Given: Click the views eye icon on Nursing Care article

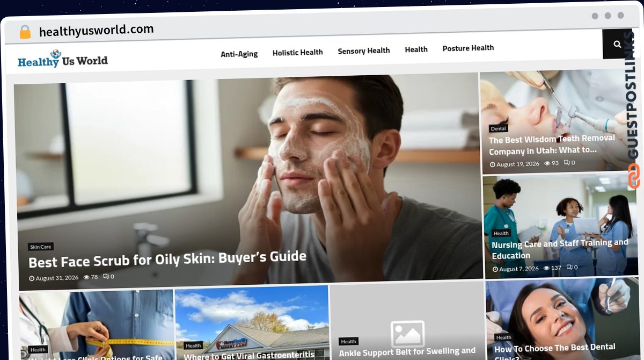Looking at the screenshot, I should [547, 268].
